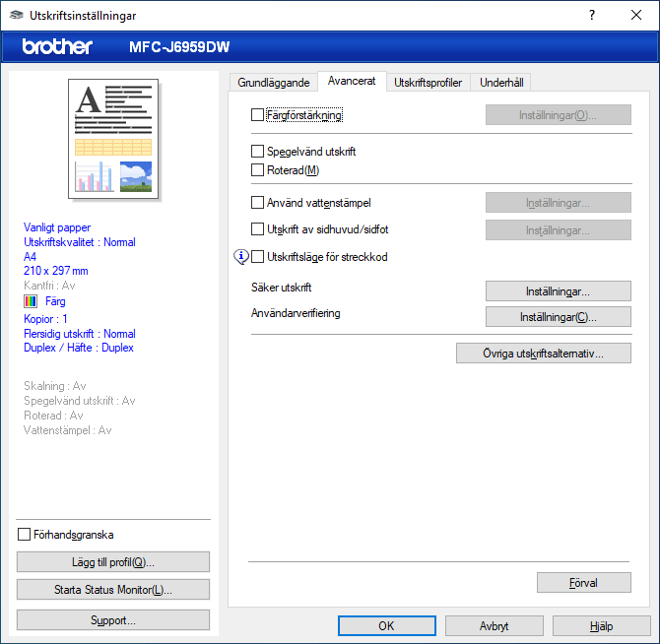Click 'Flersidig utskrift : Normal' text
This screenshot has height=644, width=660.
tap(80, 334)
